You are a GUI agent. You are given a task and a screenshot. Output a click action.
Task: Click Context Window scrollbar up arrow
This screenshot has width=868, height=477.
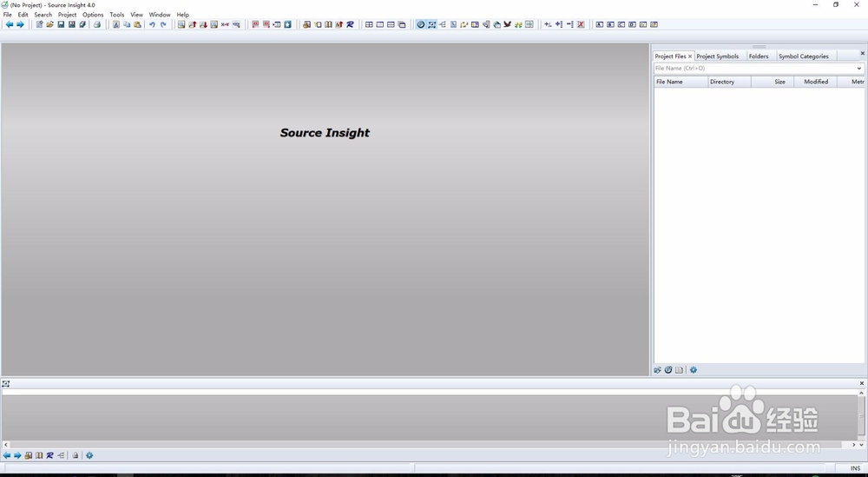tap(861, 393)
